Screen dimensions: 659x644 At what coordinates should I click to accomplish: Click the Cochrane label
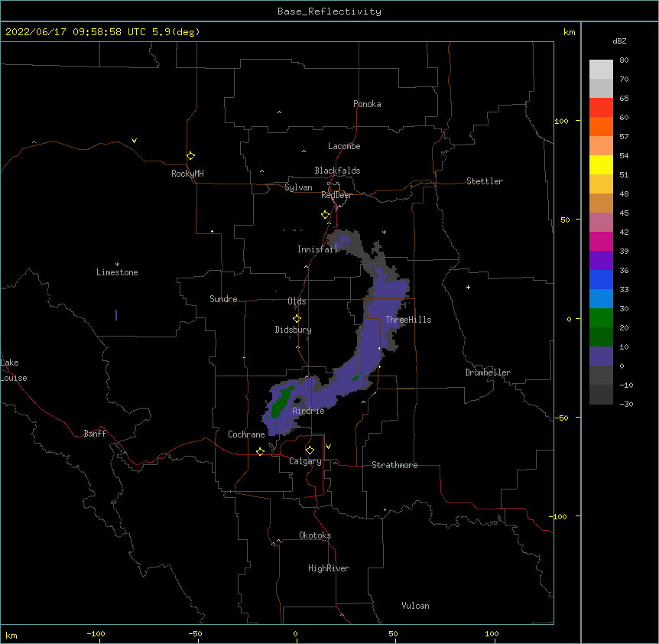click(246, 434)
